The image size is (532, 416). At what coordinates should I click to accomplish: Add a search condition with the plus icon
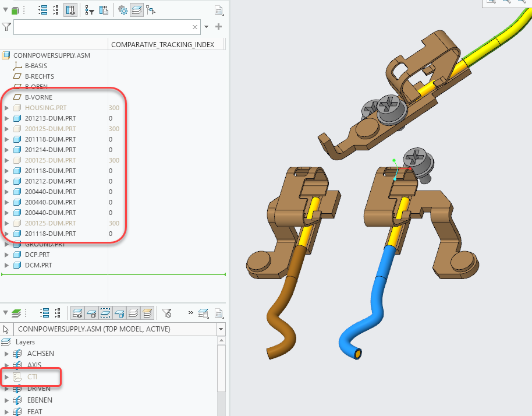[x=218, y=27]
